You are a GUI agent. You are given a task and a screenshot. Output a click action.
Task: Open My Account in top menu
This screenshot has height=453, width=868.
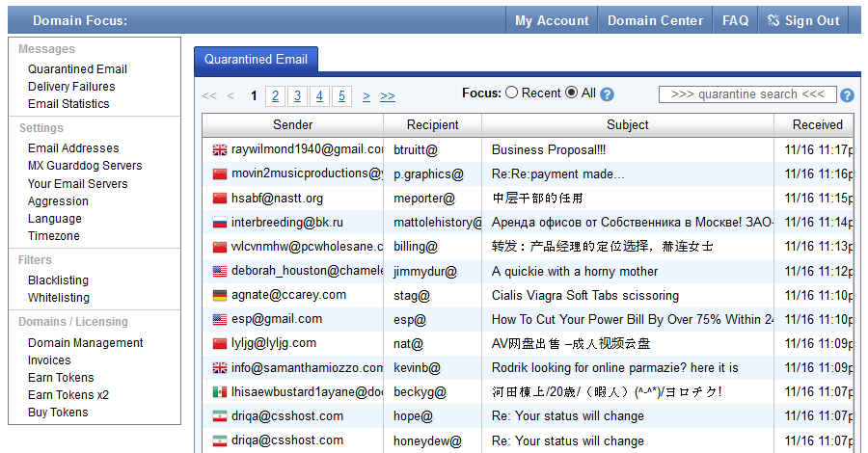552,20
